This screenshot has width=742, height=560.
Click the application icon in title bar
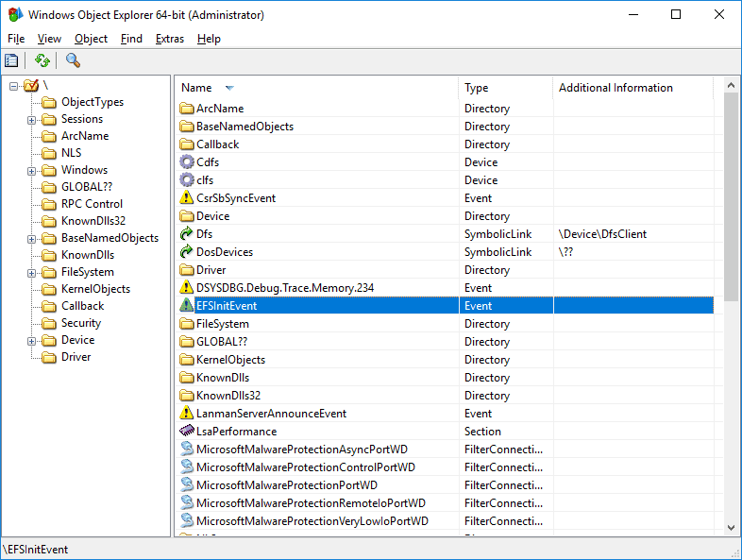point(15,15)
